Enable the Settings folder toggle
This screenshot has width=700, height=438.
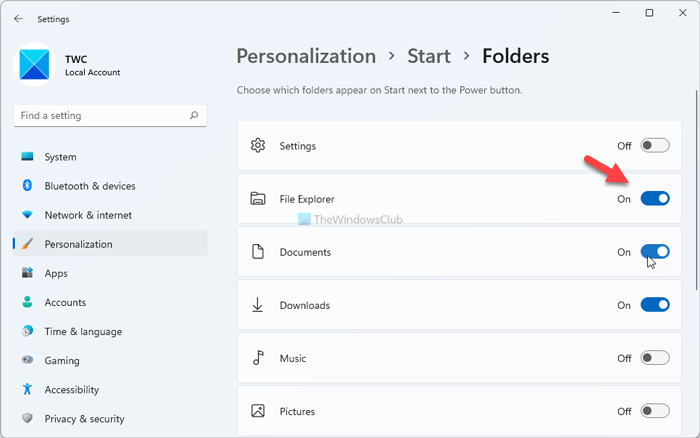[x=655, y=146]
